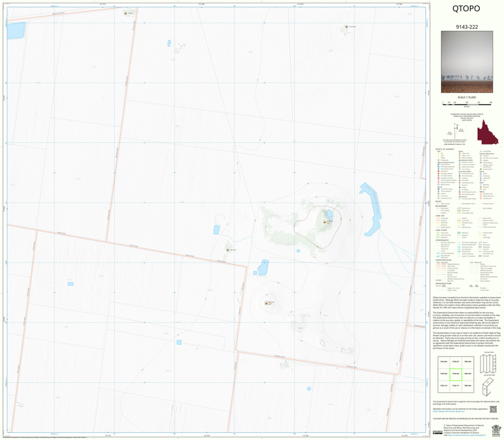Select the homestead marker beside the northern road junction
Viewport: 504px width, 440px height.
125,13
